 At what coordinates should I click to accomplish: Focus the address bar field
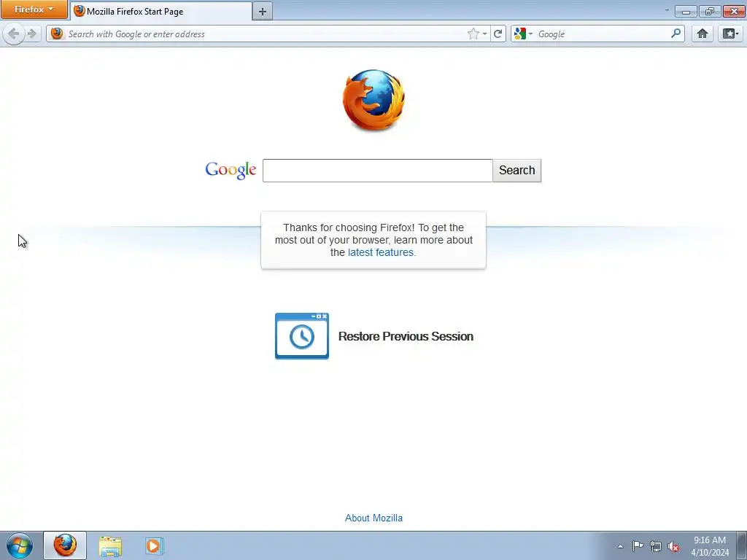(267, 34)
